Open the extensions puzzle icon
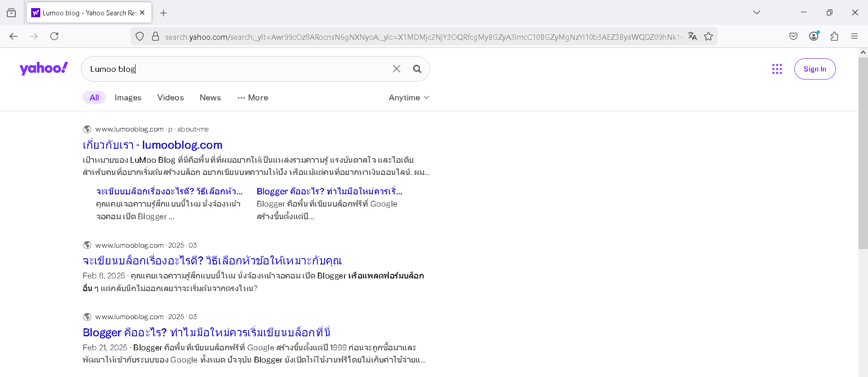The height and width of the screenshot is (377, 868). click(834, 36)
